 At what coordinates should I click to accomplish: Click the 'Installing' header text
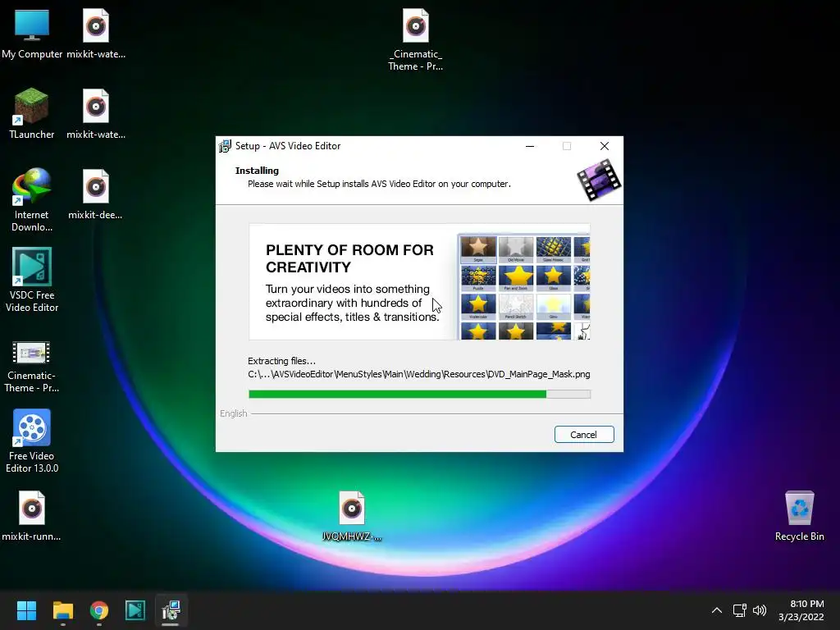(x=257, y=171)
